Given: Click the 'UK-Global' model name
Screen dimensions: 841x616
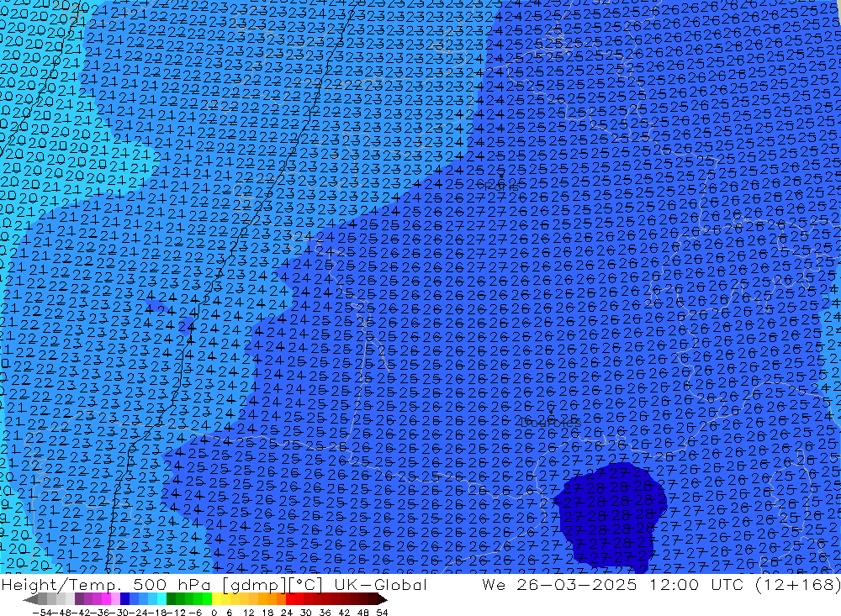Looking at the screenshot, I should (x=380, y=584).
